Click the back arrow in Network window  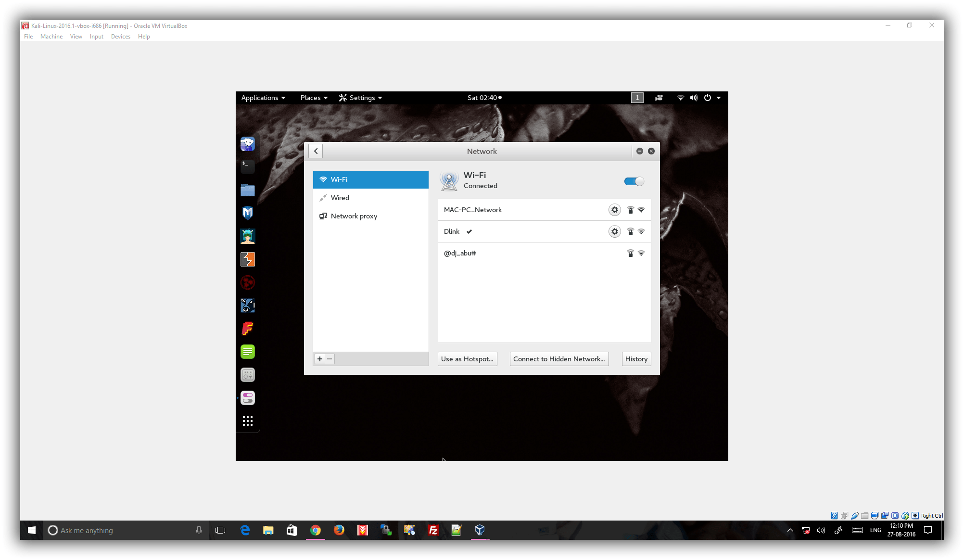[316, 151]
